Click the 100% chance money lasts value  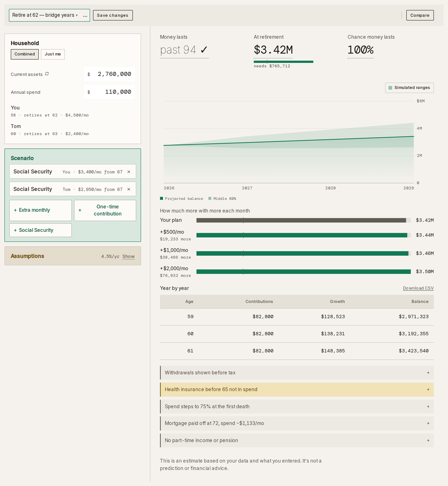click(361, 50)
